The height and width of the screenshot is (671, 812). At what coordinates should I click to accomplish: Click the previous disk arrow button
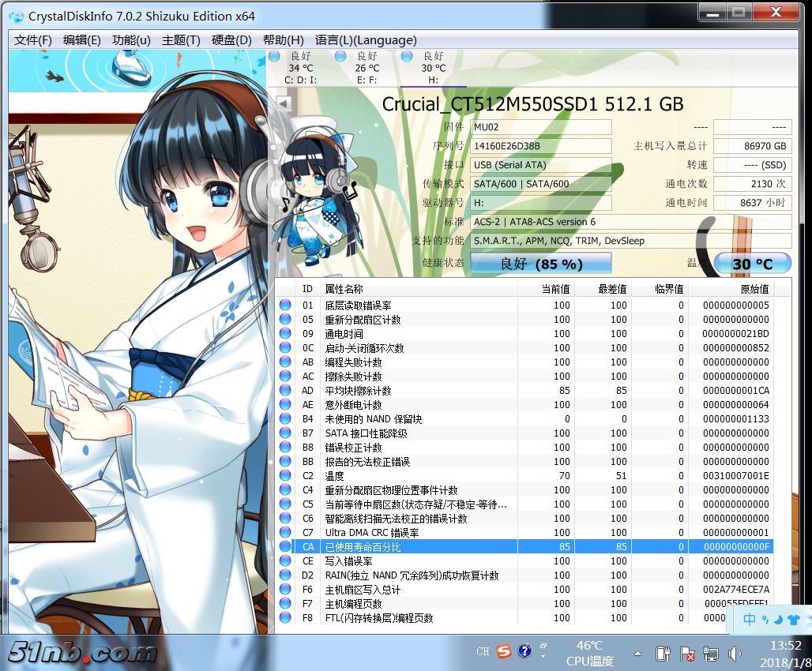pyautogui.click(x=282, y=104)
